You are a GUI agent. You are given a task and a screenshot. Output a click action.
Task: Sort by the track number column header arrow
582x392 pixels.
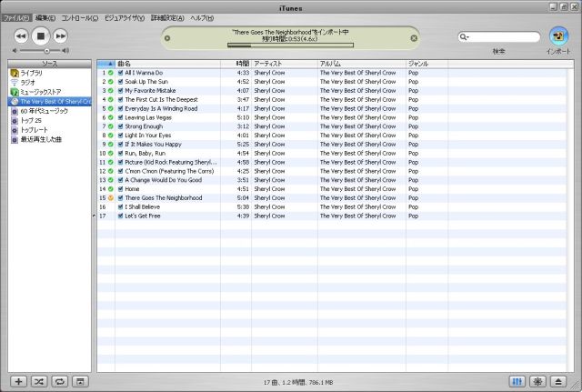106,64
